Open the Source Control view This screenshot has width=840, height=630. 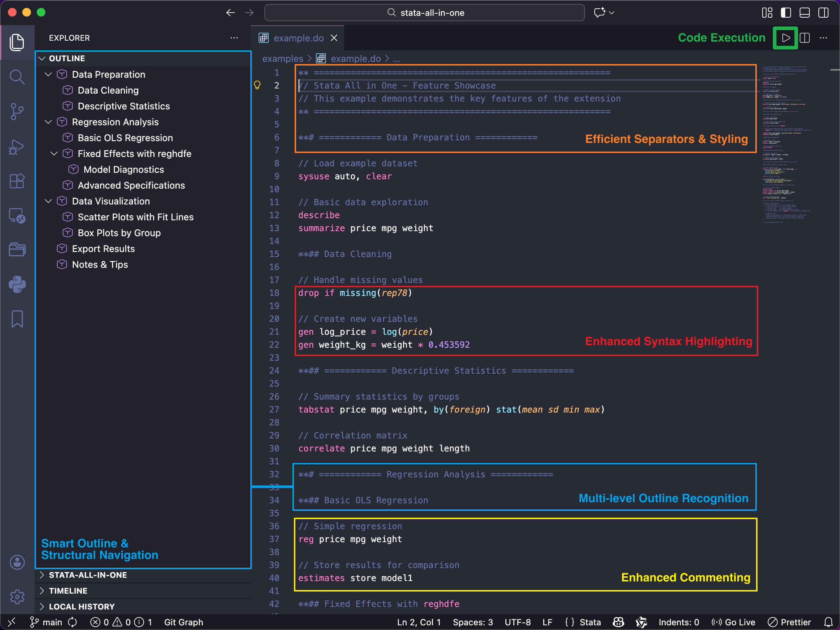tap(17, 112)
